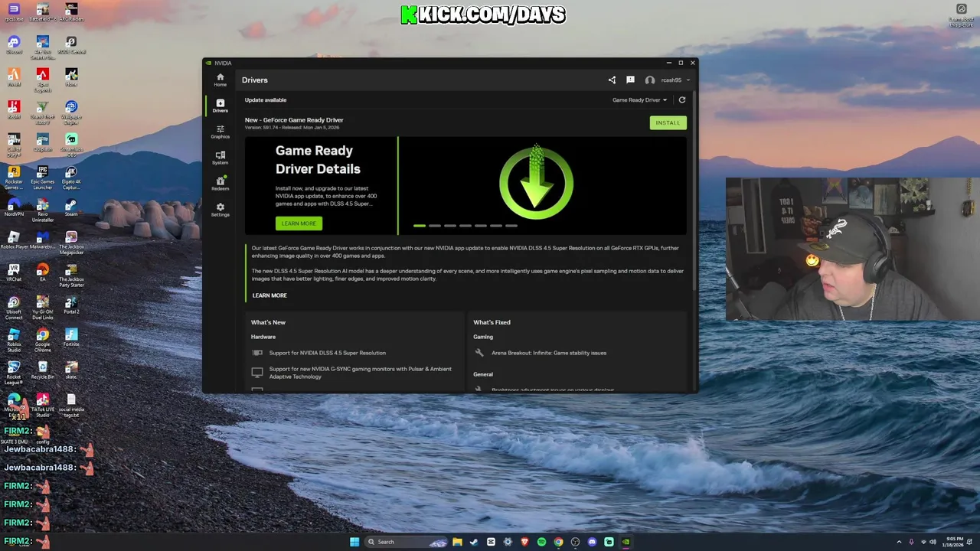This screenshot has height=551, width=980.
Task: Open the Game Ready Driver dropdown
Action: tap(639, 99)
